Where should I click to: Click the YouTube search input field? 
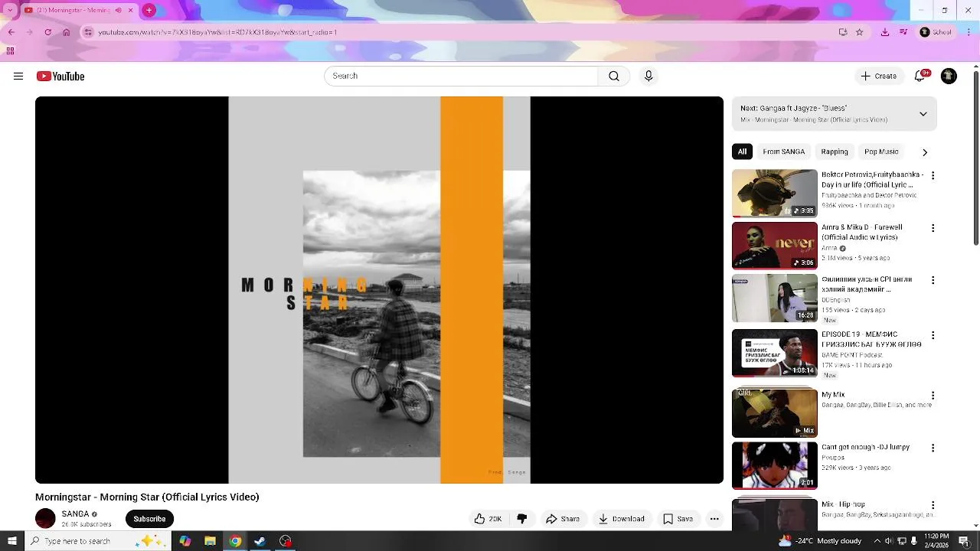point(461,76)
